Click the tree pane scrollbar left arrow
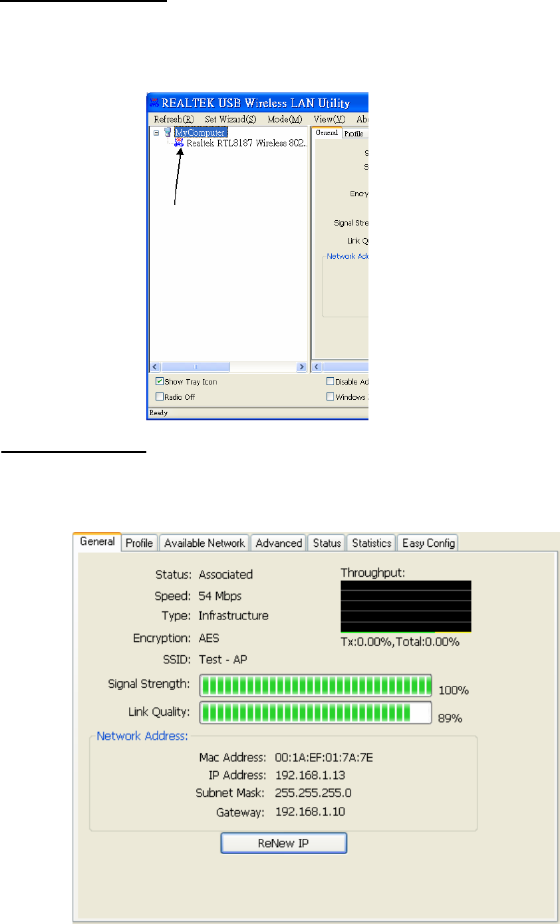 [155, 367]
